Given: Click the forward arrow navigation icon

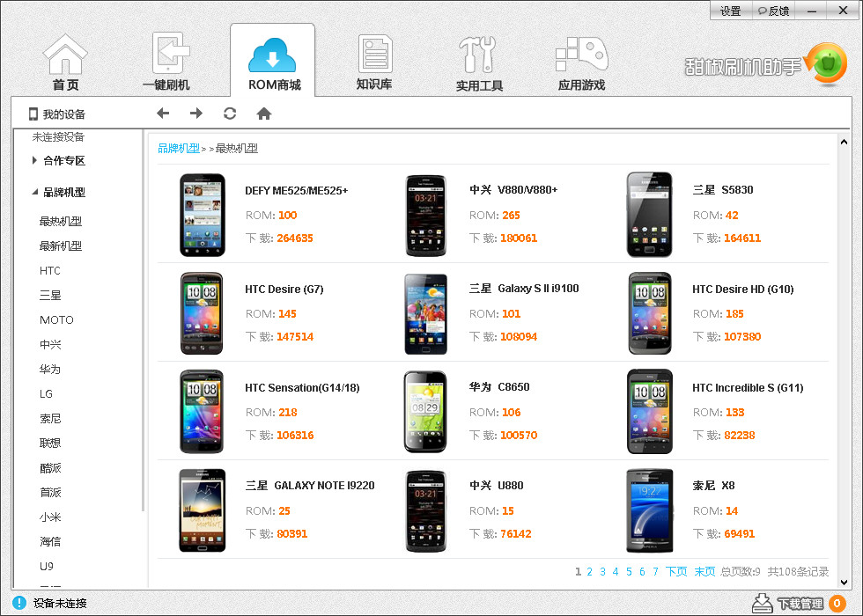Looking at the screenshot, I should pos(195,114).
